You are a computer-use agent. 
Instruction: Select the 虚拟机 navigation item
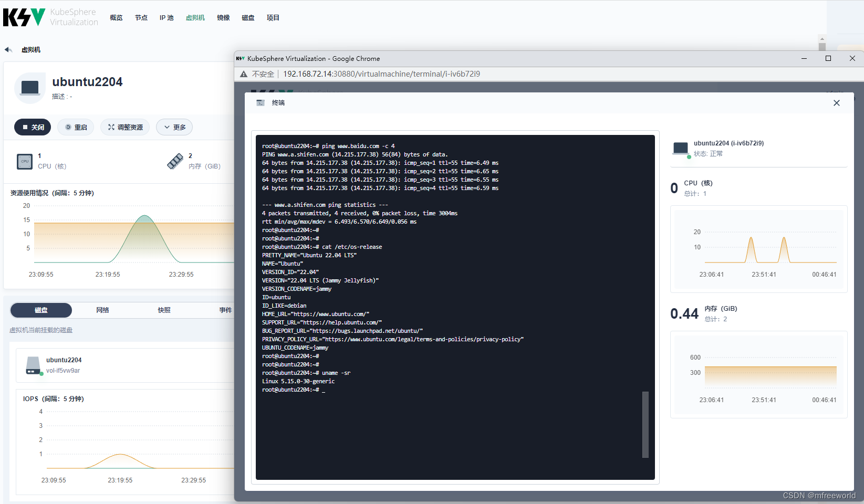(195, 18)
